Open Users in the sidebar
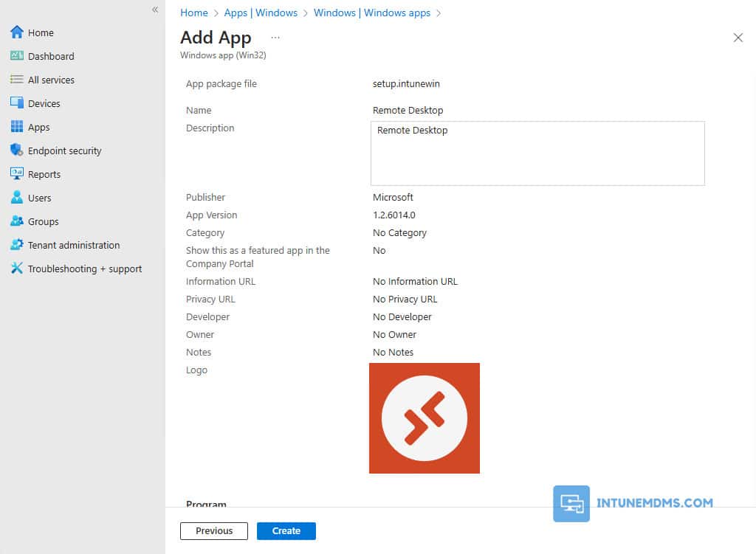The width and height of the screenshot is (756, 554). click(40, 198)
